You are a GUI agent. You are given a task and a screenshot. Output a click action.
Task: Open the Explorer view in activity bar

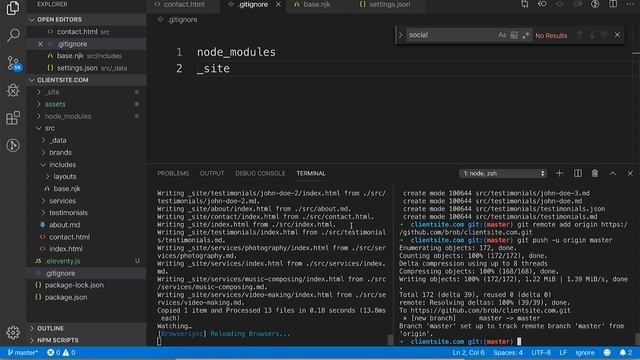coord(13,8)
